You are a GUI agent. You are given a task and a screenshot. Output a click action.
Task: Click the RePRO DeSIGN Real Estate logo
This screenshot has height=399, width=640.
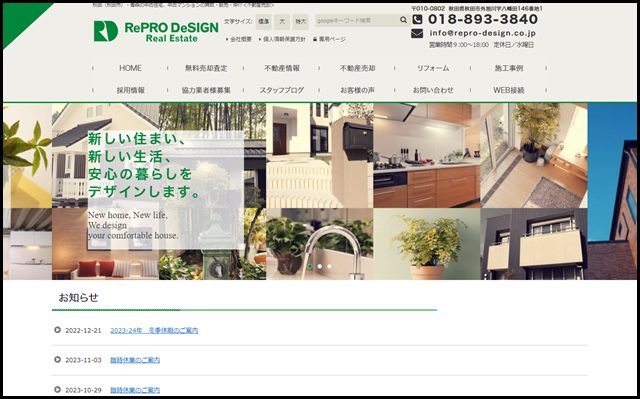156,31
